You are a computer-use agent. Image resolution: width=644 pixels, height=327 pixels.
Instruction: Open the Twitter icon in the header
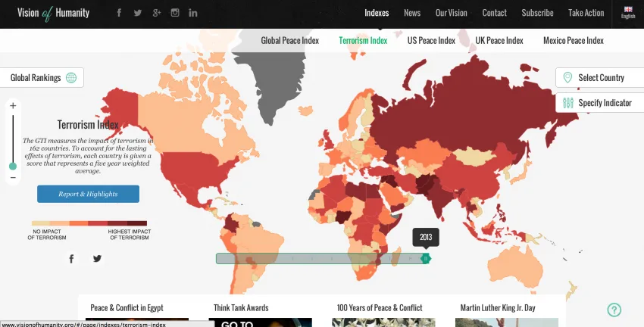138,13
